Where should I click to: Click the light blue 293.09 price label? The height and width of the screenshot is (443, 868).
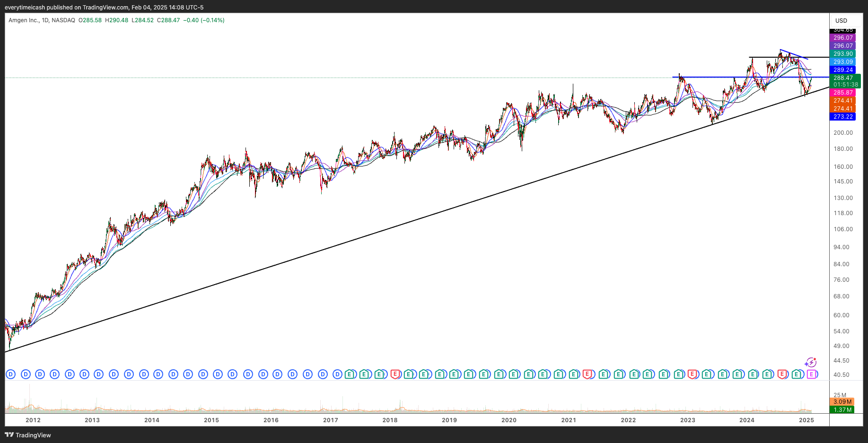point(843,62)
